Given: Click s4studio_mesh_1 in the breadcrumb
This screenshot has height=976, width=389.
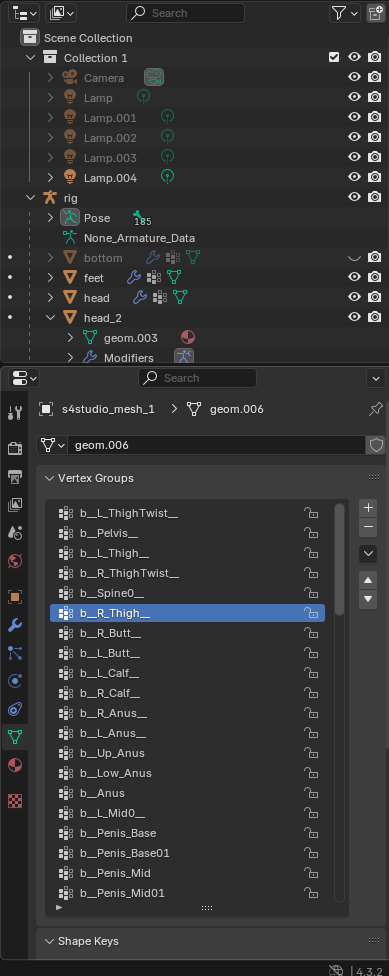Looking at the screenshot, I should coord(108,409).
